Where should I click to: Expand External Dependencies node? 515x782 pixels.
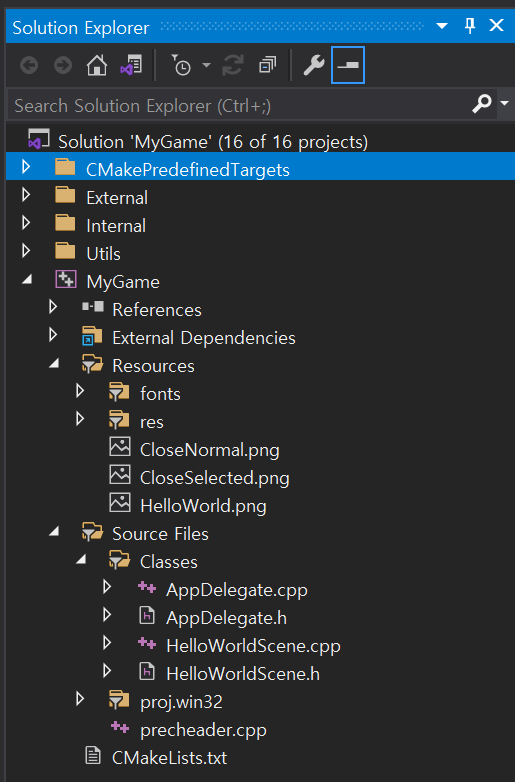tap(53, 335)
